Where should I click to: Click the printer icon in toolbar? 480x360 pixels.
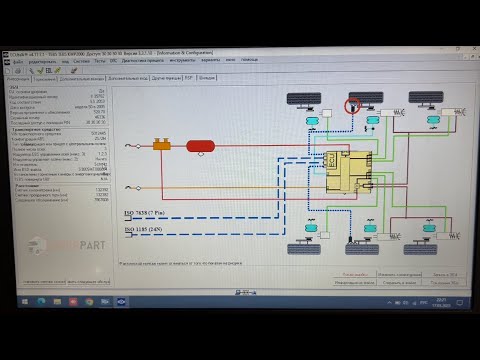[18, 71]
